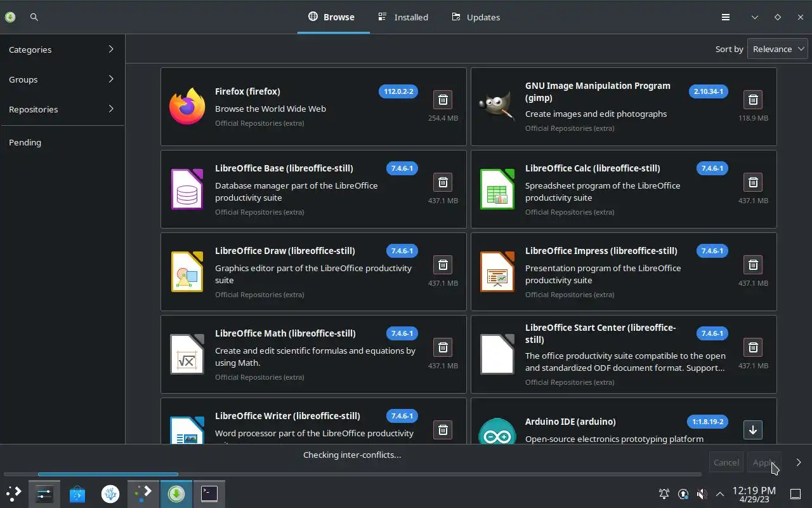Click Firefox version badge 112.0.2-2
The height and width of the screenshot is (508, 812).
point(398,91)
